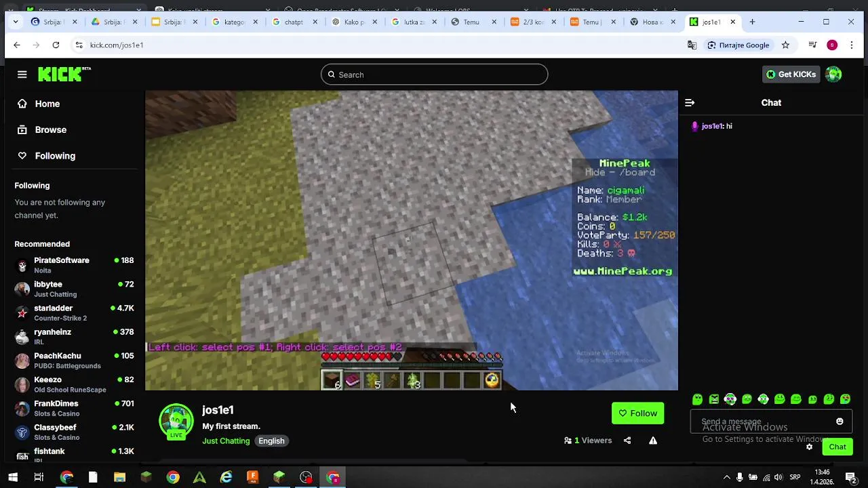Focus the Kick search field

tap(434, 75)
